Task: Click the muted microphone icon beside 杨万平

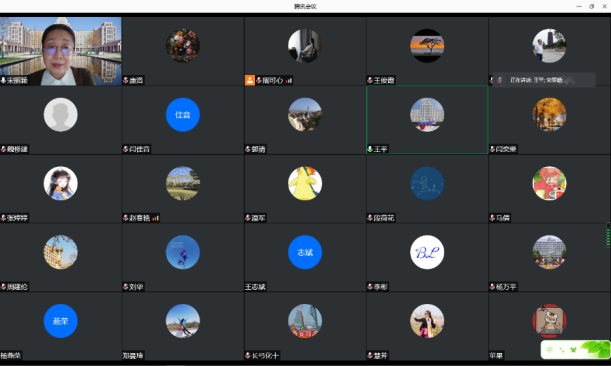Action: click(492, 287)
